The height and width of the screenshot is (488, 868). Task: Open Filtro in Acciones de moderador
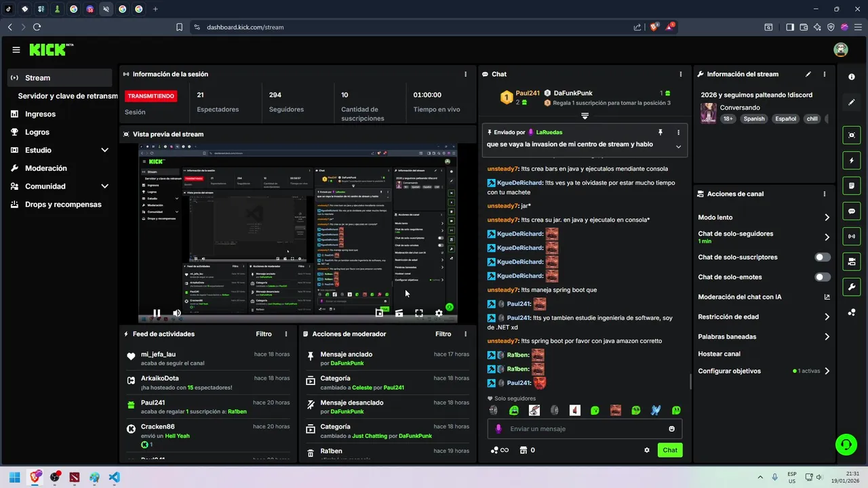click(443, 334)
